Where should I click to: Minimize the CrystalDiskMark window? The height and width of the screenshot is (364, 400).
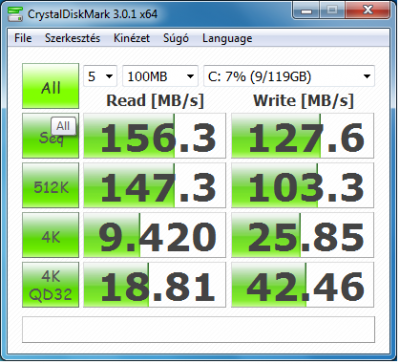click(307, 11)
